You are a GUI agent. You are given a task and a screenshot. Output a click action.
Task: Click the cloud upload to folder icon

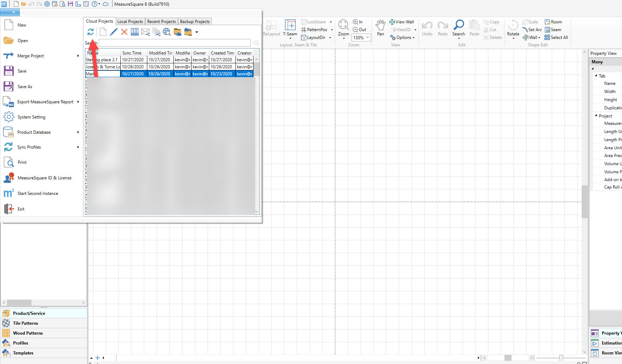(x=188, y=32)
